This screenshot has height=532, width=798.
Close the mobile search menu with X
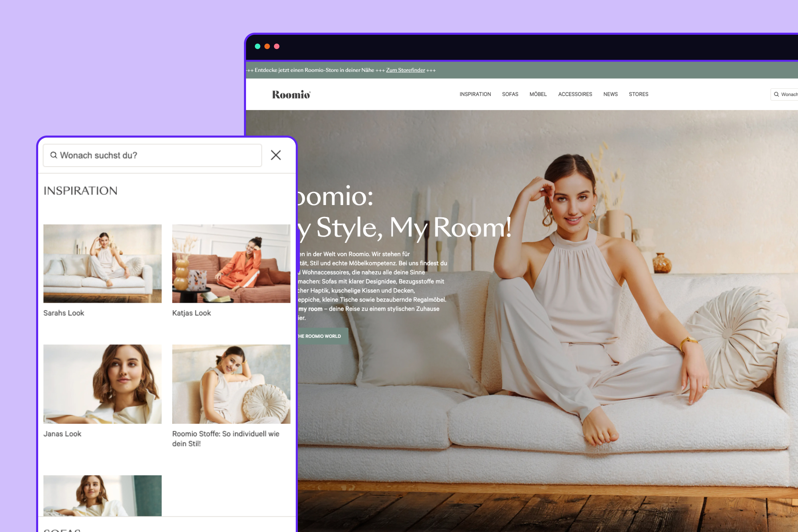276,155
